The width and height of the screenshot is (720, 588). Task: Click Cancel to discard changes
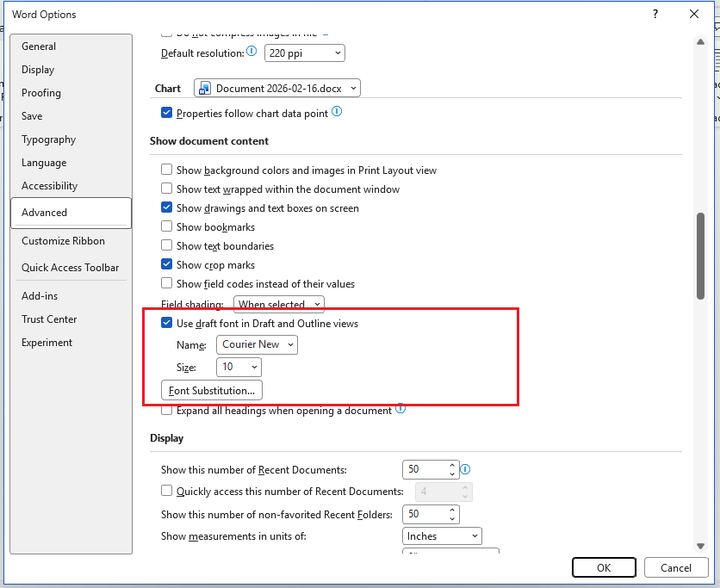(x=676, y=568)
